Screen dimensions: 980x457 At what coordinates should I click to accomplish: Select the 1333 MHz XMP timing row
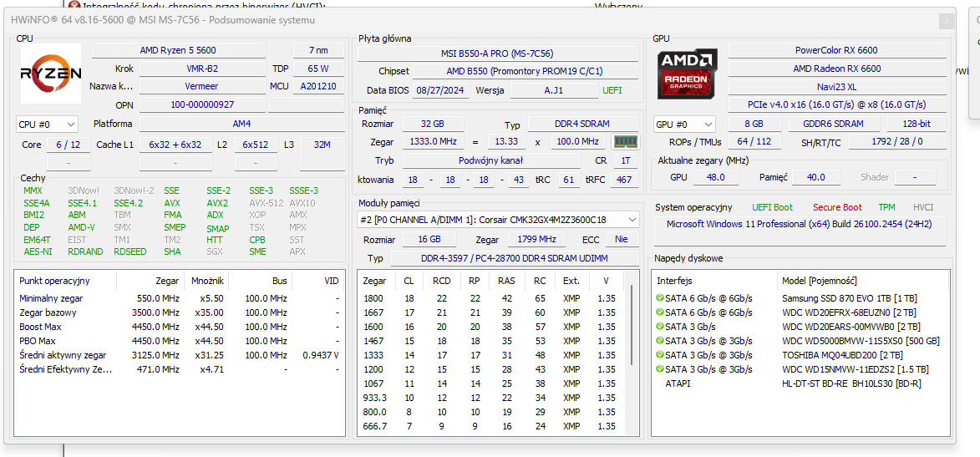point(492,354)
